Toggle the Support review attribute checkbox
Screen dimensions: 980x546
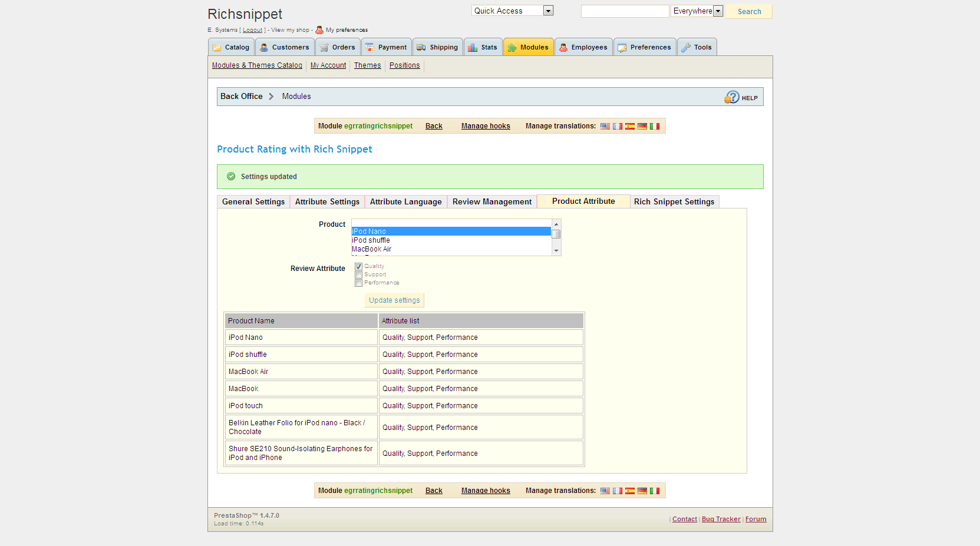coord(358,274)
